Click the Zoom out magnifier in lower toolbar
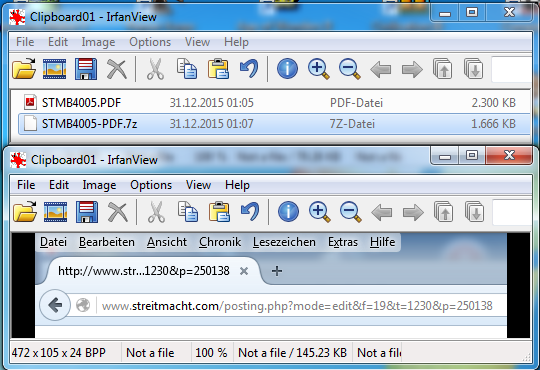This screenshot has width=540, height=370. (x=351, y=212)
